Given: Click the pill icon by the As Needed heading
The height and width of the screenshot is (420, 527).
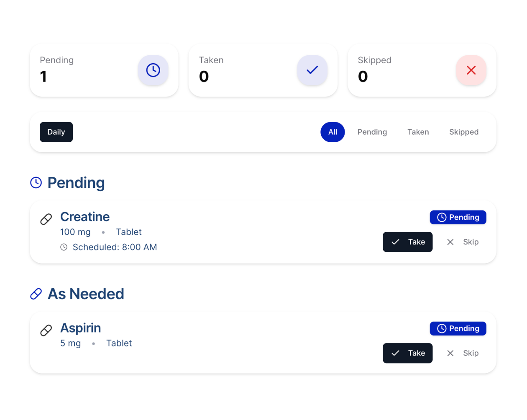Looking at the screenshot, I should 36,294.
